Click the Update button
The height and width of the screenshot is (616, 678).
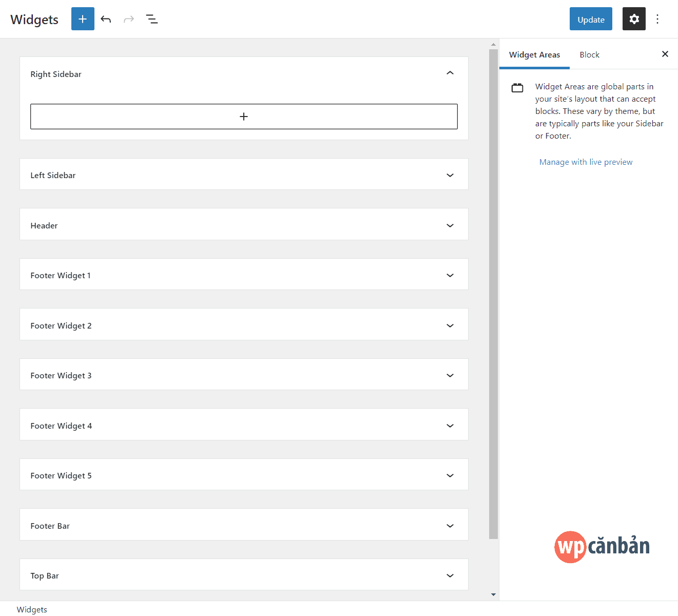591,19
